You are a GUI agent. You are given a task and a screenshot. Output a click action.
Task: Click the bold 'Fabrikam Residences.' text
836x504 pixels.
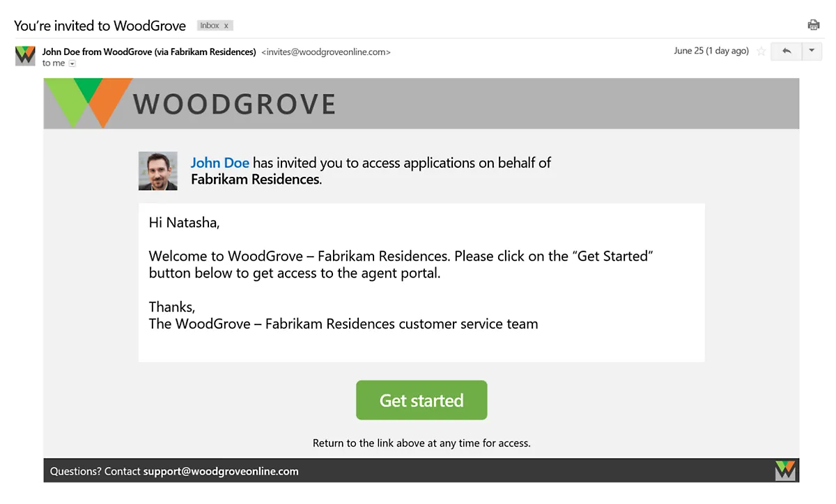click(x=256, y=180)
